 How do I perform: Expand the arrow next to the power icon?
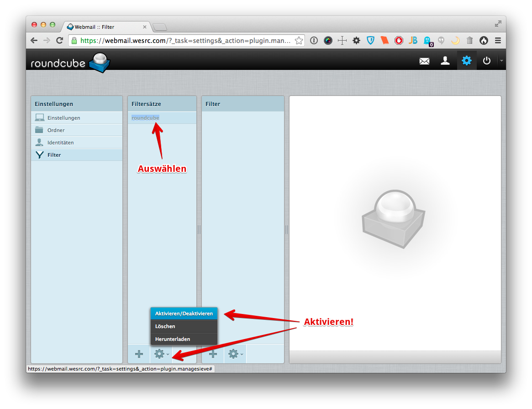(x=501, y=61)
